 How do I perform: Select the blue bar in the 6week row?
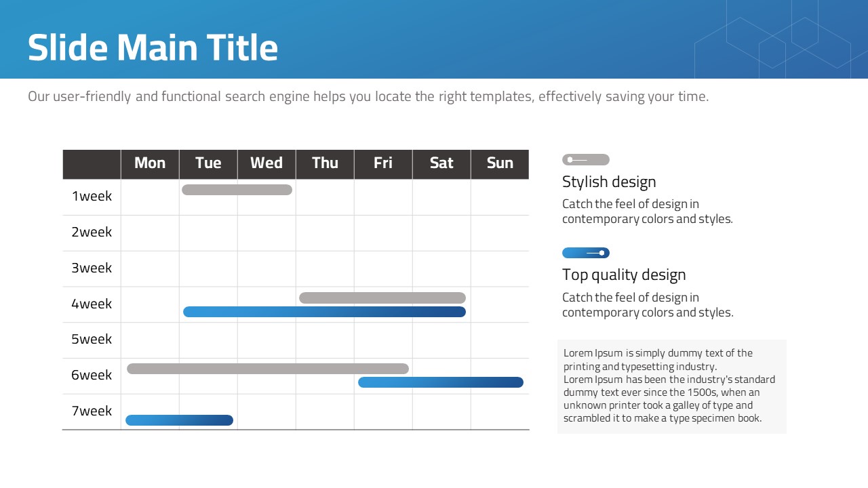pyautogui.click(x=441, y=382)
